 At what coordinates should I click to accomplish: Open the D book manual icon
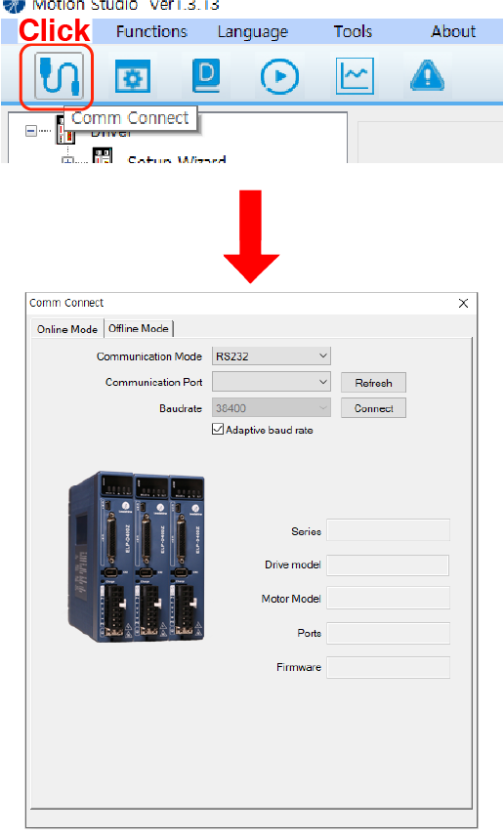pos(206,76)
